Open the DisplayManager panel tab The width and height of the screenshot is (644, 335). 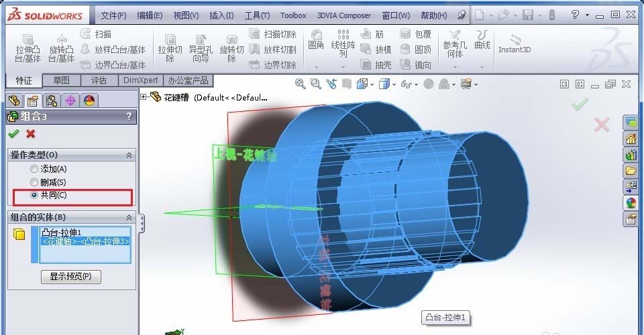(89, 100)
